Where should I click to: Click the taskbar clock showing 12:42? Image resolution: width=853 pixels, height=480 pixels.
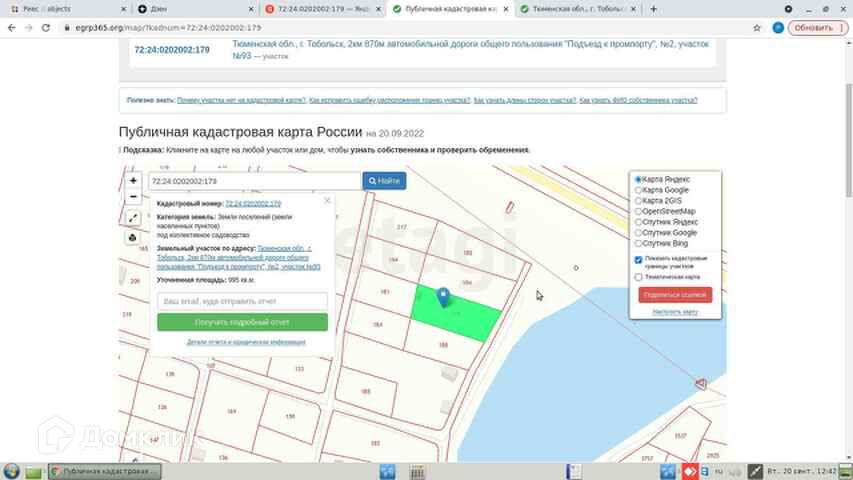pyautogui.click(x=802, y=471)
